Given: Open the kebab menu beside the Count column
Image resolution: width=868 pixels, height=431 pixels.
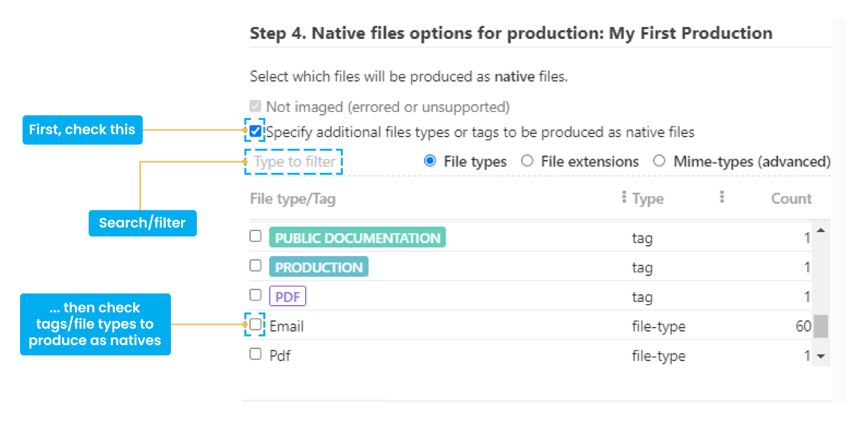Looking at the screenshot, I should point(722,197).
